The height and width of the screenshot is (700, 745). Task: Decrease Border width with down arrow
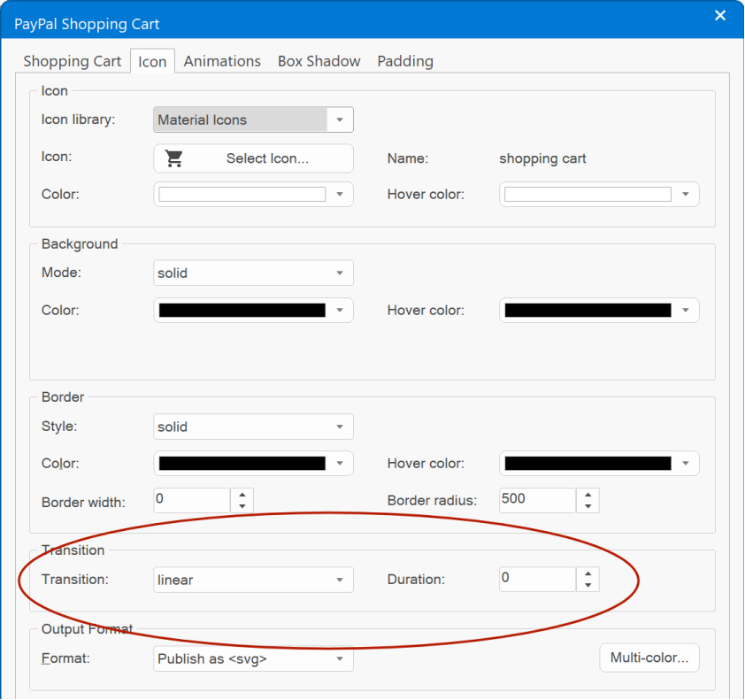[242, 506]
